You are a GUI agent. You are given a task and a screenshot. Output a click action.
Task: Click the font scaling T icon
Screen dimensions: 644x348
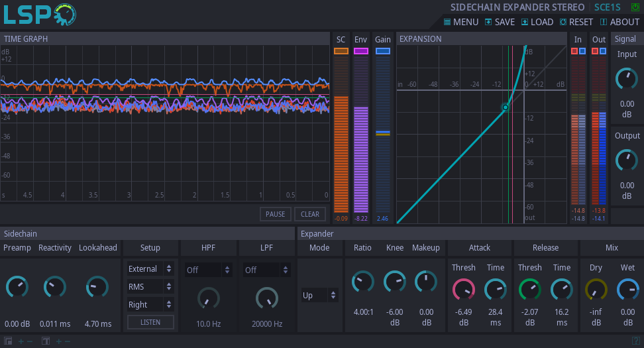click(46, 341)
